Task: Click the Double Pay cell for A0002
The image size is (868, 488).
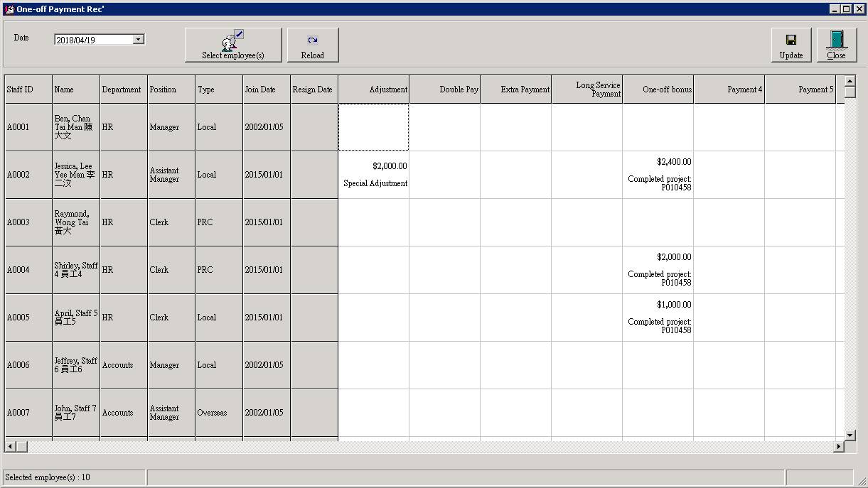Action: tap(445, 175)
